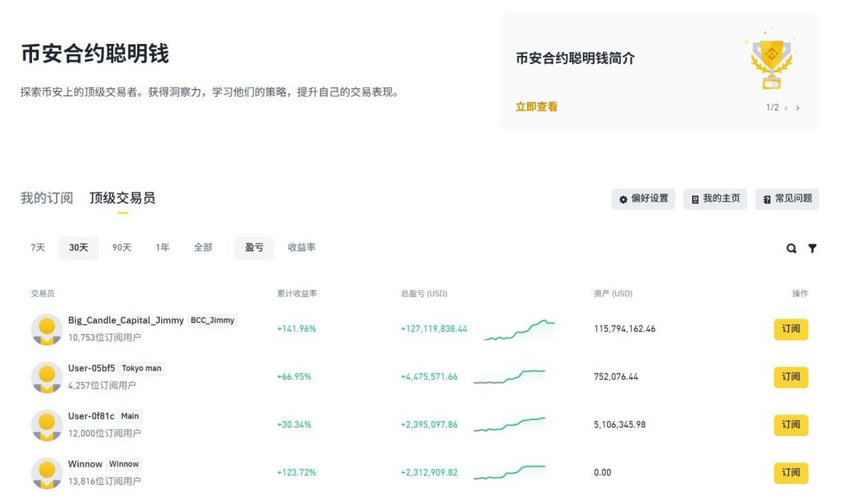Subscribe to Winnow with 订阅

pyautogui.click(x=791, y=473)
